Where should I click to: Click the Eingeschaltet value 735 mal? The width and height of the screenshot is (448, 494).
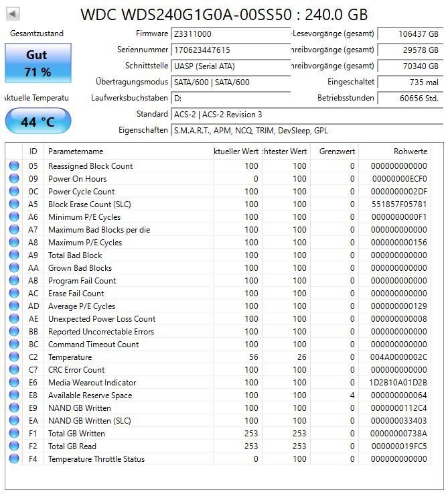[x=410, y=82]
